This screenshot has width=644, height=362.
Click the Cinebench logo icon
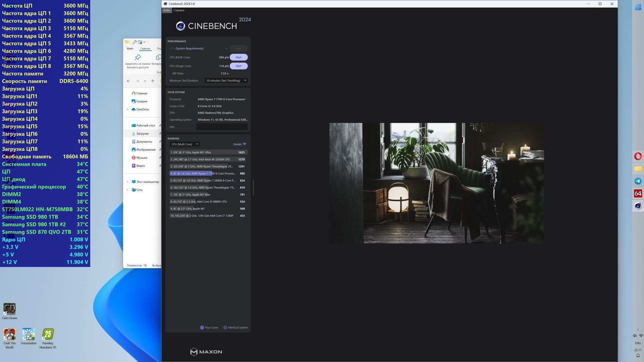pos(180,26)
